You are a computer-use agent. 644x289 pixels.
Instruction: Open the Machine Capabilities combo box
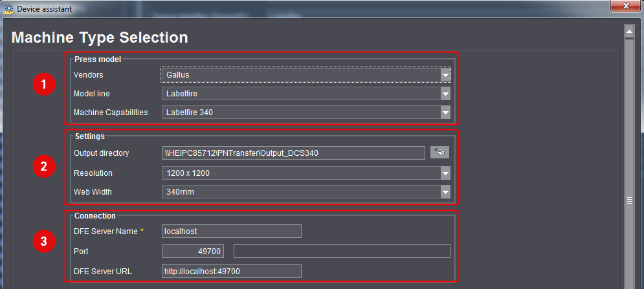(x=305, y=112)
